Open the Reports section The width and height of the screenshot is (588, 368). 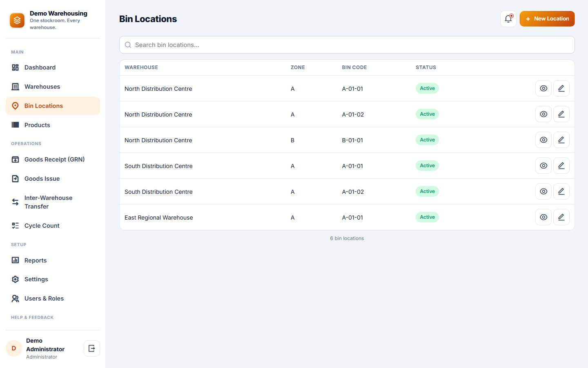pos(53,260)
